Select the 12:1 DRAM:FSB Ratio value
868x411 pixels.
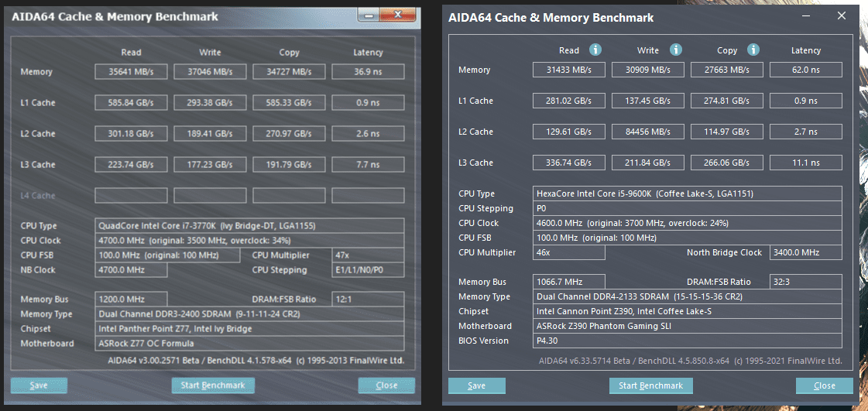[368, 300]
